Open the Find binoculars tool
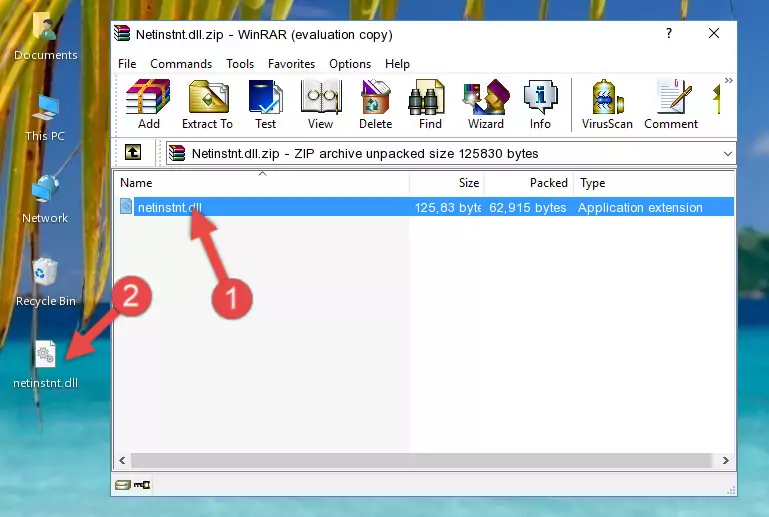 (430, 104)
